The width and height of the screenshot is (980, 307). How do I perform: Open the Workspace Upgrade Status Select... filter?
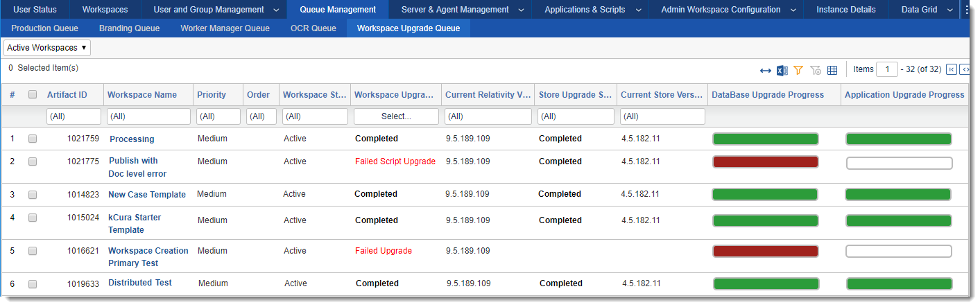(396, 116)
